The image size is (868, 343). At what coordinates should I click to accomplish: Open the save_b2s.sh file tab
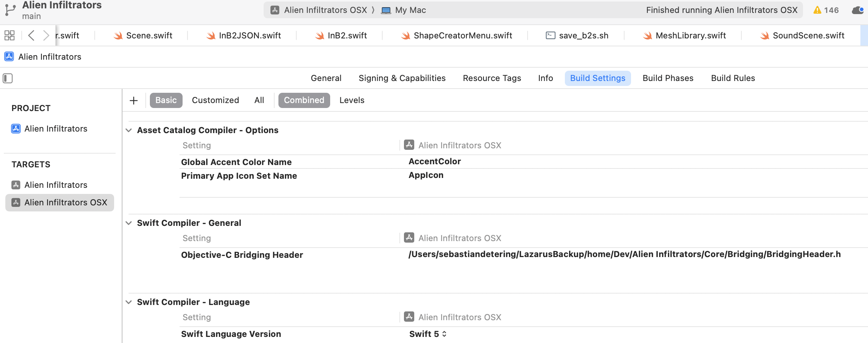577,35
